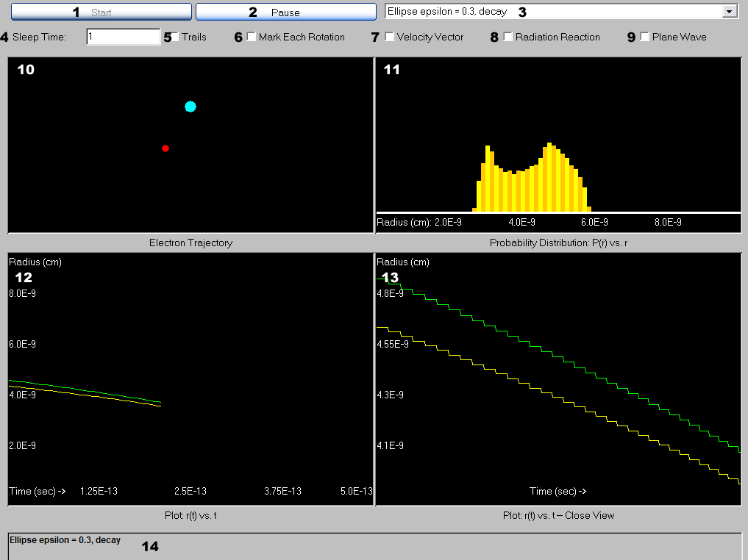This screenshot has width=748, height=560.
Task: Pause the simulation
Action: click(x=286, y=12)
